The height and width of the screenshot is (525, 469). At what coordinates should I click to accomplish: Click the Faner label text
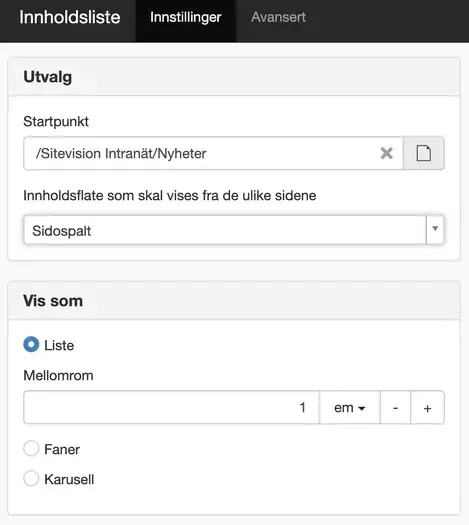[62, 449]
